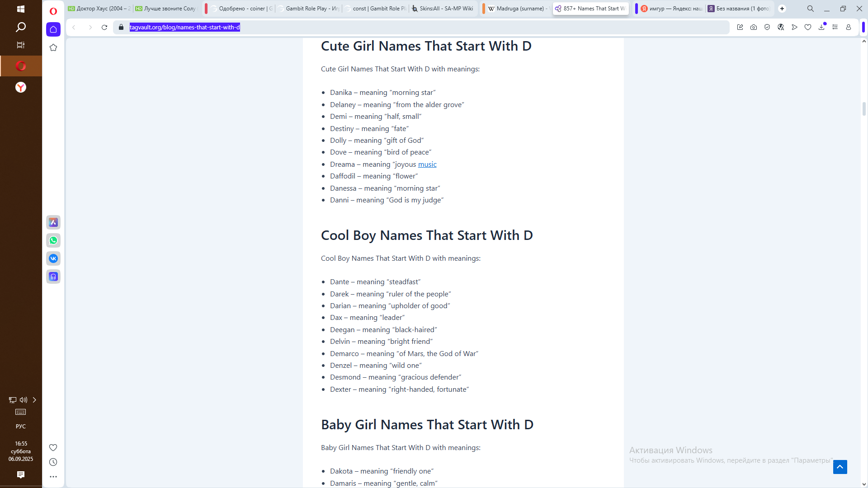
Task: Open the Aria AI sidebar icon
Action: 53,222
